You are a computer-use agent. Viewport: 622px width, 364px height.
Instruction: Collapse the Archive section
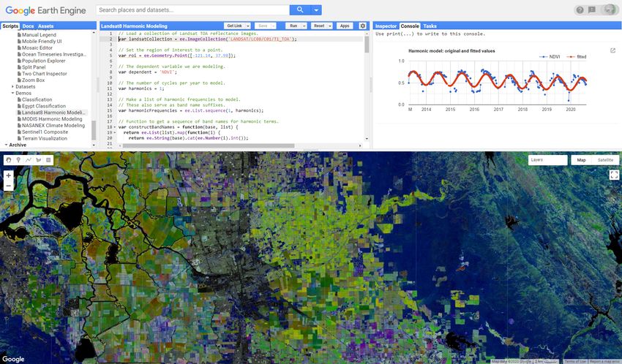pos(6,145)
